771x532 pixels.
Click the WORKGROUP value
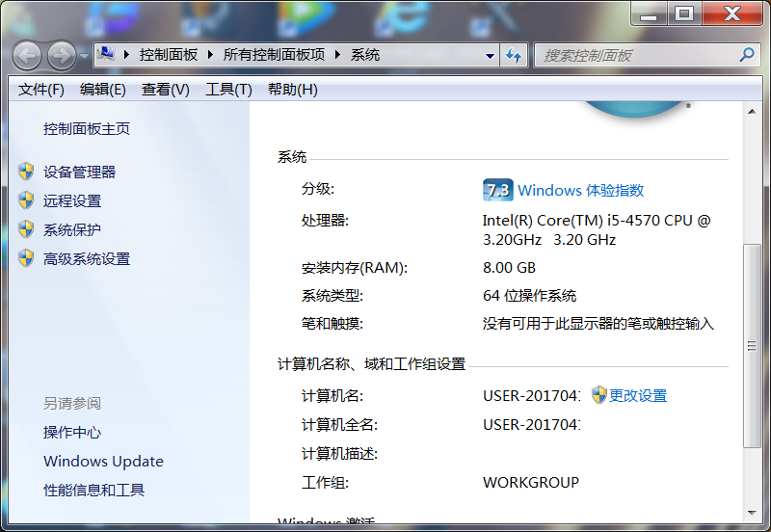[531, 482]
